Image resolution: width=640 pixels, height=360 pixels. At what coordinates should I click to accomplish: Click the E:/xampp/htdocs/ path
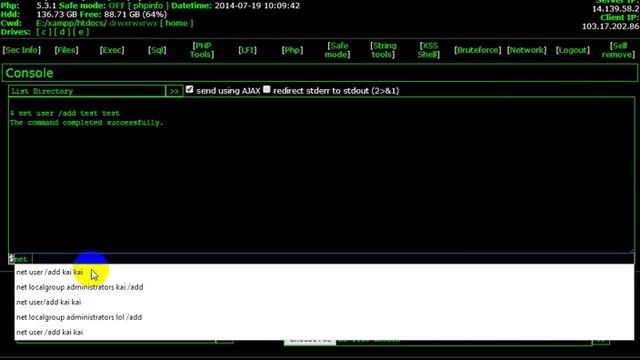[71, 23]
